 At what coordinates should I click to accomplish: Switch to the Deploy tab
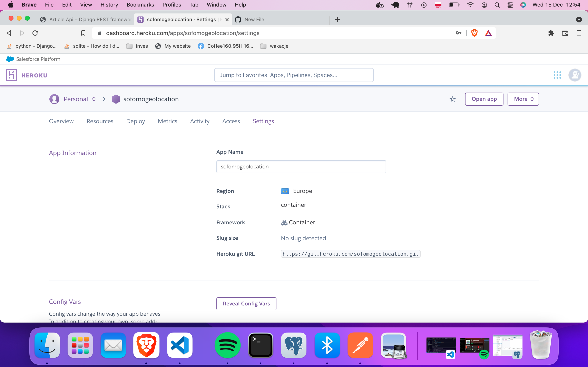point(135,121)
